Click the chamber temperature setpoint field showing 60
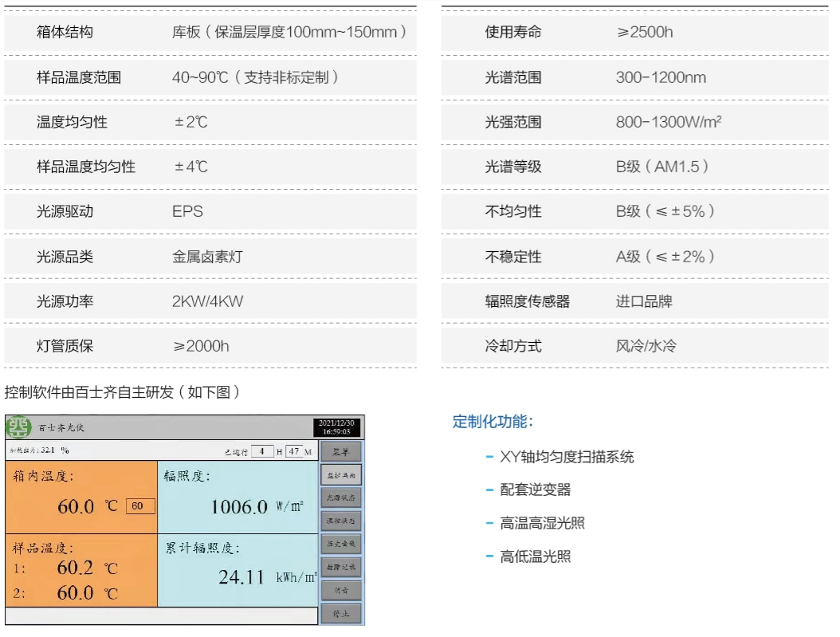Viewport: 840px width, 637px height. pyautogui.click(x=139, y=506)
